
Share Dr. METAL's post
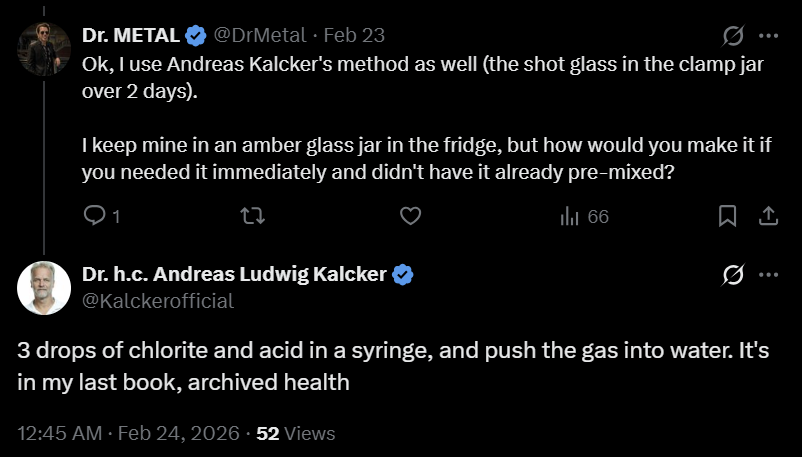click(768, 216)
